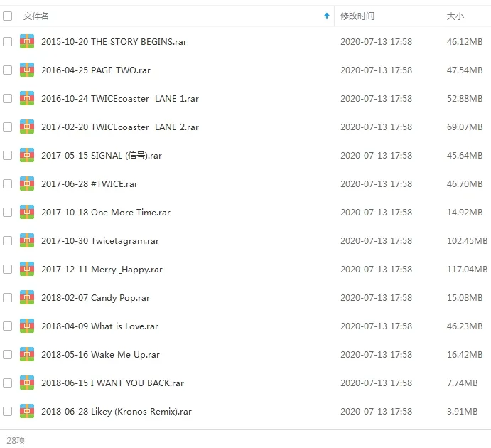Click the archive icon for TWICEcoaster LANE 1.rar
This screenshot has height=448, width=491.
(x=27, y=98)
